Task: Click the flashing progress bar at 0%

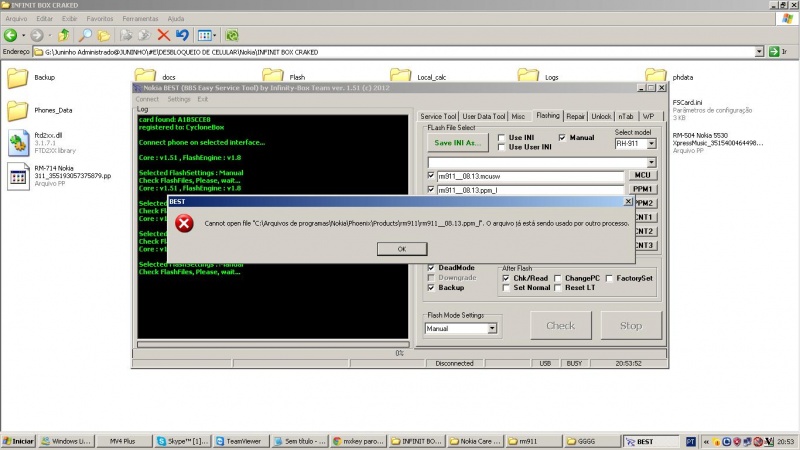Action: (x=399, y=353)
